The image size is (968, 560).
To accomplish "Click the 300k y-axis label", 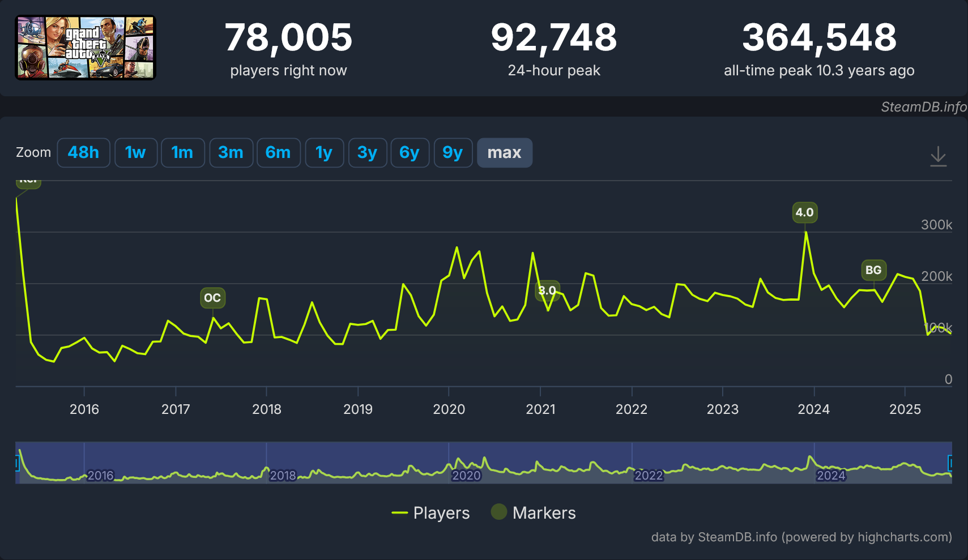I will tap(937, 225).
